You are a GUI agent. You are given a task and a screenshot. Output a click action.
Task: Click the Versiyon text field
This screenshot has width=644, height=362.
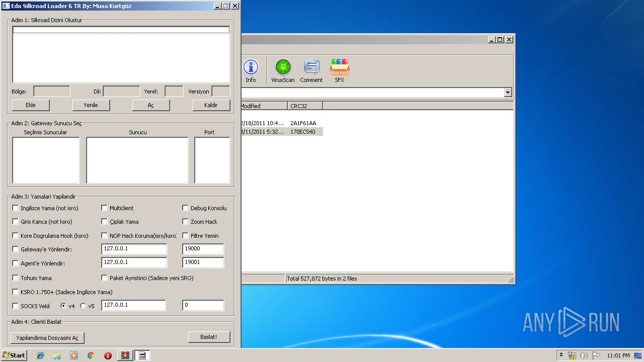[221, 92]
